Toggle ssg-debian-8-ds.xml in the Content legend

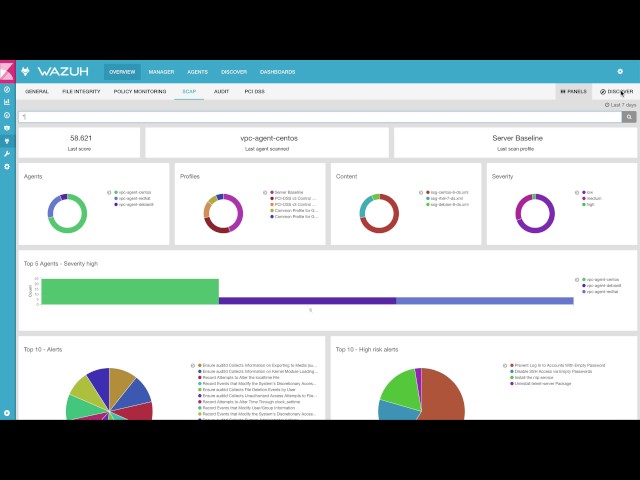pyautogui.click(x=447, y=204)
